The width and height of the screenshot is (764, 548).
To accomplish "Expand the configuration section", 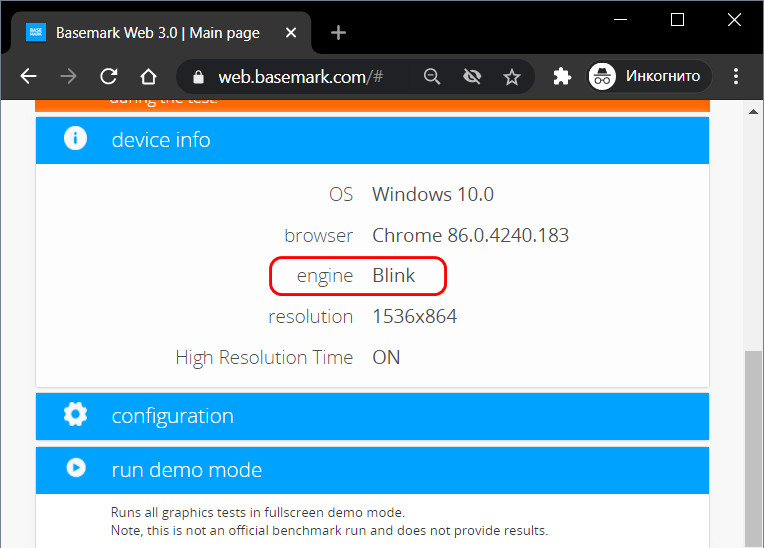I will [x=372, y=416].
